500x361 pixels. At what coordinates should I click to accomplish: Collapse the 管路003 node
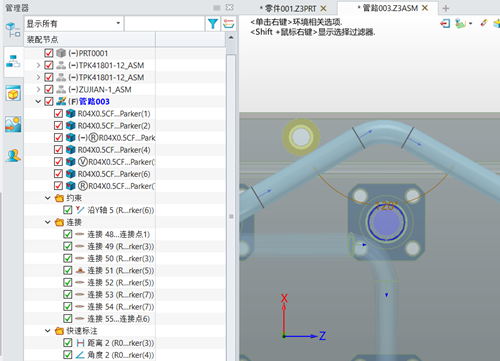click(38, 101)
